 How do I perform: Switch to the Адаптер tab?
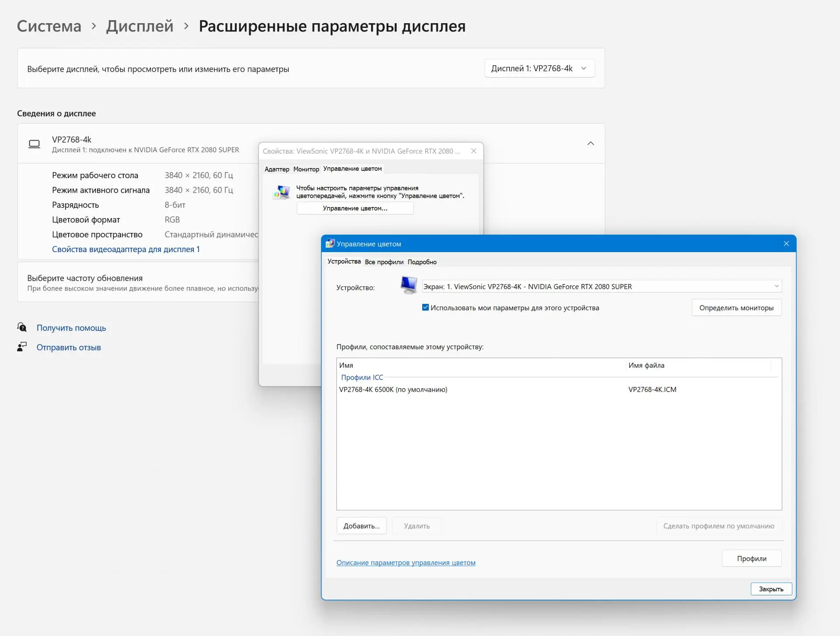[x=277, y=169]
